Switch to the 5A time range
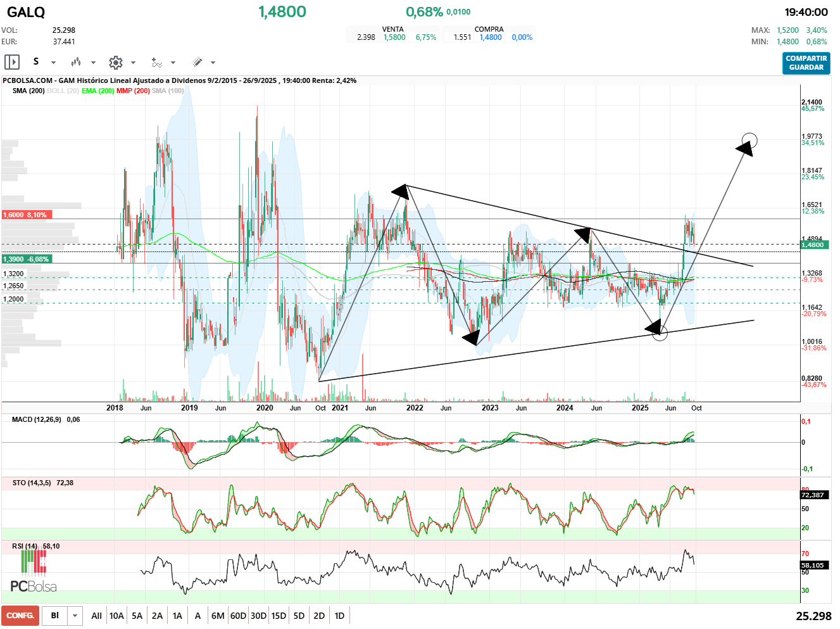This screenshot has width=840, height=629. (x=137, y=616)
